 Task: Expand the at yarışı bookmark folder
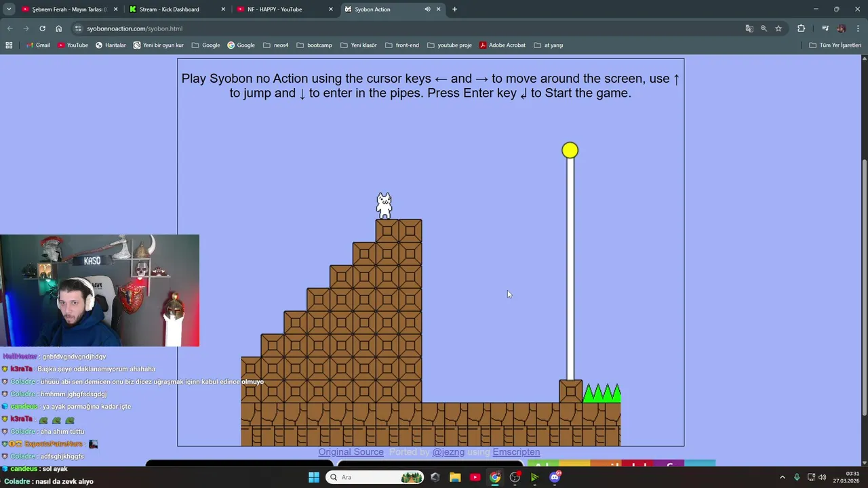(549, 45)
